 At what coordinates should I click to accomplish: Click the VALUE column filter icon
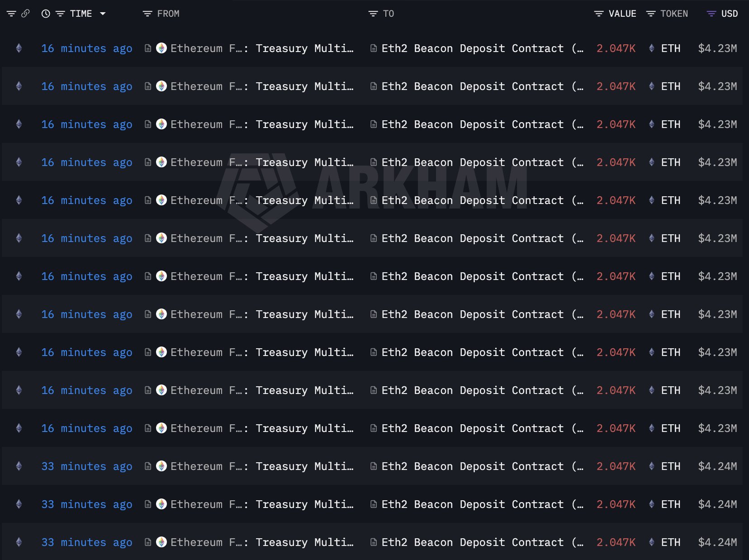(x=598, y=14)
